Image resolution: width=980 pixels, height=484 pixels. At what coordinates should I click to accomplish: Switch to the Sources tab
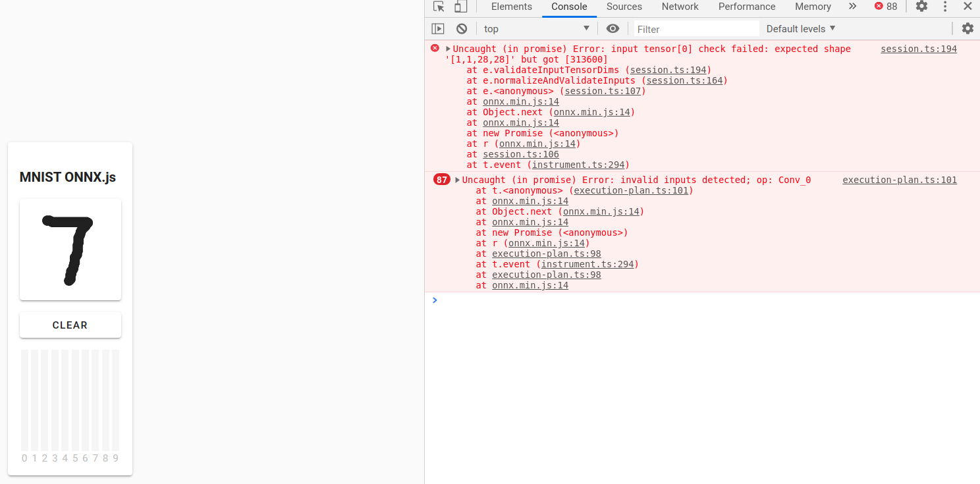pyautogui.click(x=624, y=7)
